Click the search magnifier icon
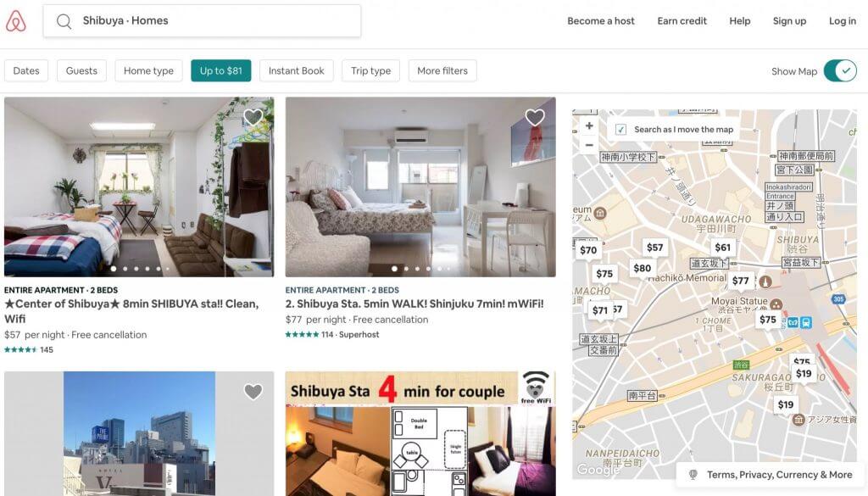The width and height of the screenshot is (868, 496). pos(64,21)
